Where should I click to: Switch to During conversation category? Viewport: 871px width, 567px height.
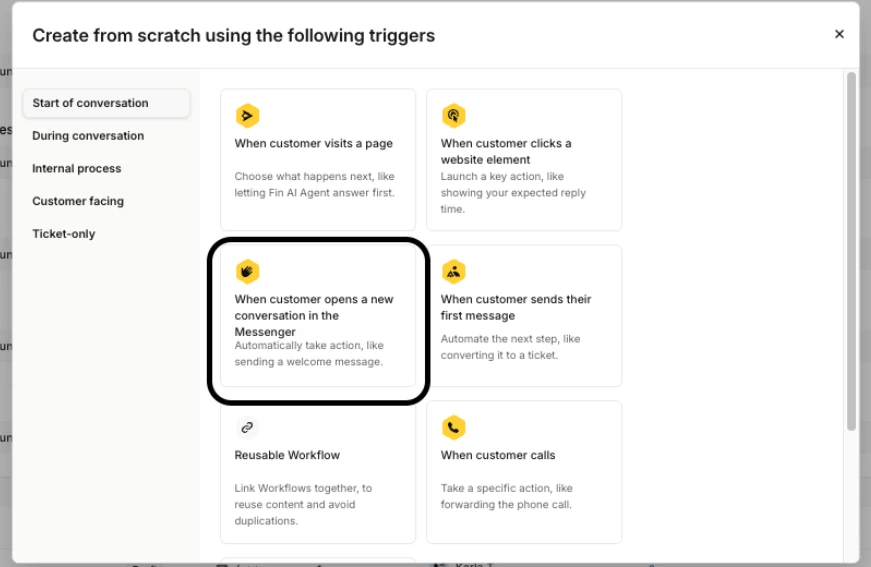pyautogui.click(x=88, y=136)
